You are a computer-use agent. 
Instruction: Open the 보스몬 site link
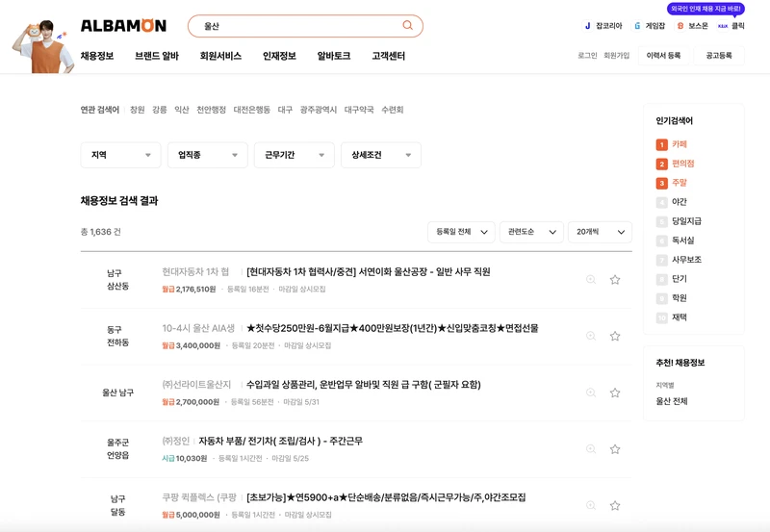tap(692, 26)
